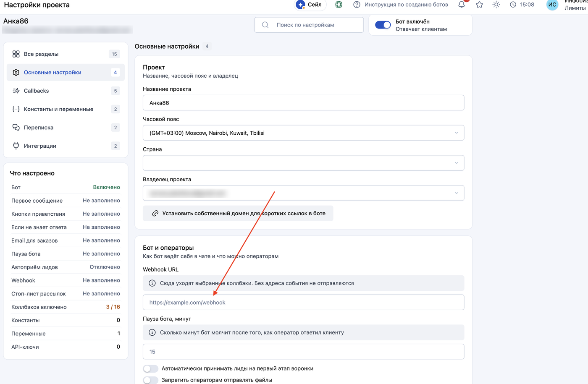Screen dimensions: 588x384
Task: Open Инструкция по созданию ботов link
Action: pos(406,5)
